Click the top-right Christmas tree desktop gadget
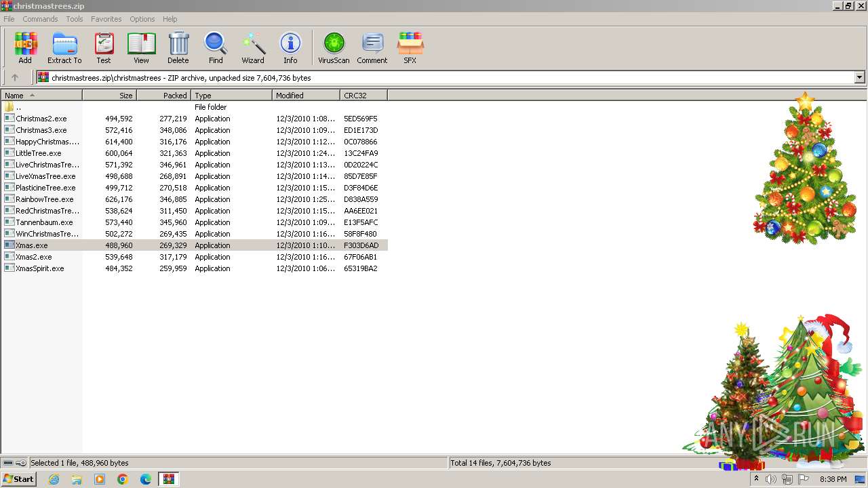This screenshot has width=868, height=488. point(805,168)
